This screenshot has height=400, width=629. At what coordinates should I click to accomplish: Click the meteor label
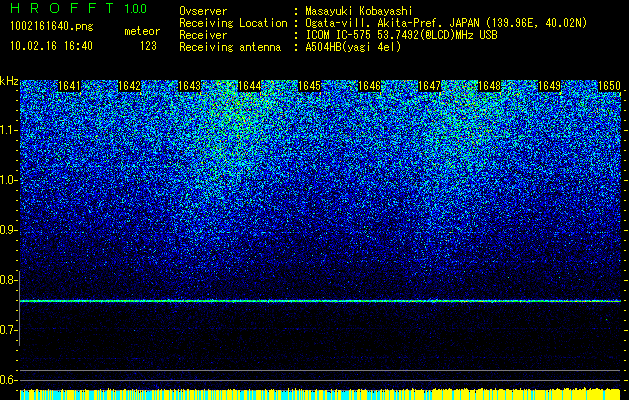[x=142, y=31]
